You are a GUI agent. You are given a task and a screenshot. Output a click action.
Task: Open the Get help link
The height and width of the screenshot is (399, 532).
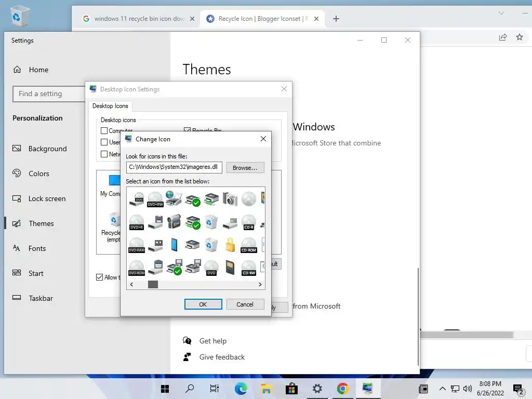click(x=212, y=341)
